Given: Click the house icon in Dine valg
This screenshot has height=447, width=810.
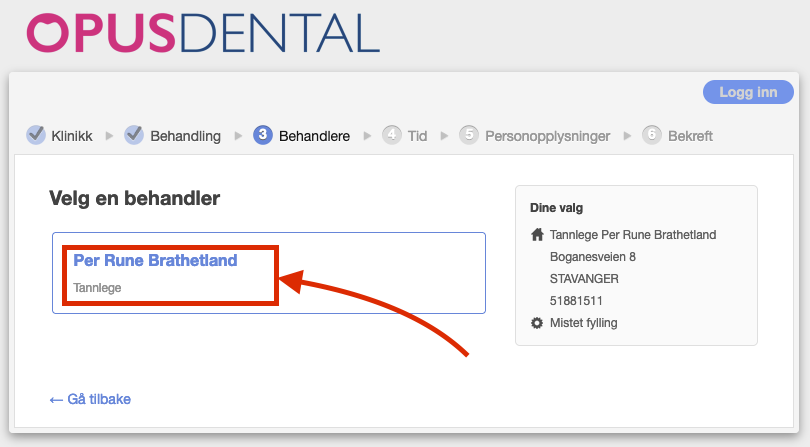Looking at the screenshot, I should pyautogui.click(x=537, y=235).
